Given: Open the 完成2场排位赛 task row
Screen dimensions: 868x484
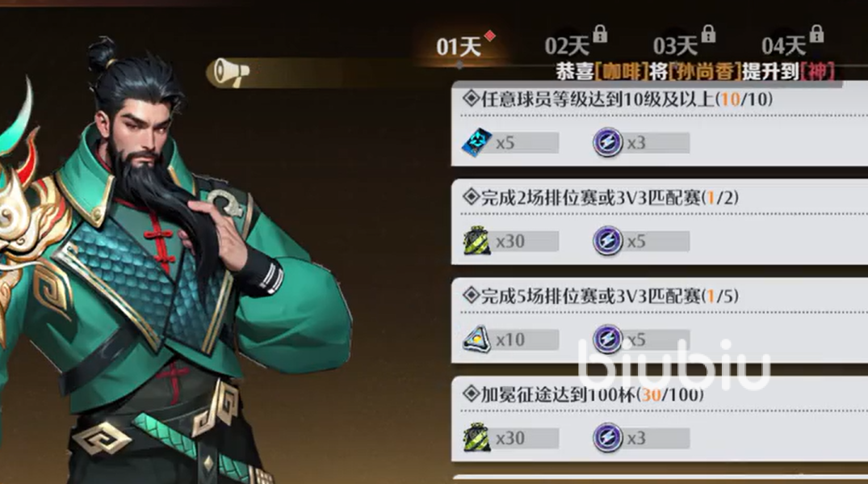Looking at the screenshot, I should [660, 221].
